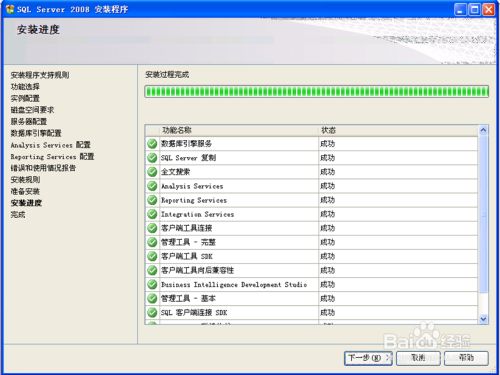The image size is (500, 375).
Task: Select the 错误和使用情况报告 step
Action: tap(43, 168)
